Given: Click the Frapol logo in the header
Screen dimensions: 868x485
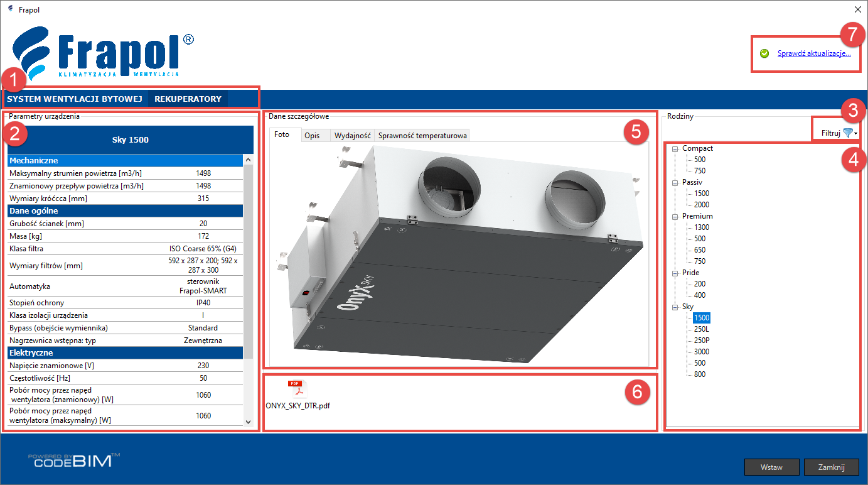Looking at the screenshot, I should click(x=104, y=55).
